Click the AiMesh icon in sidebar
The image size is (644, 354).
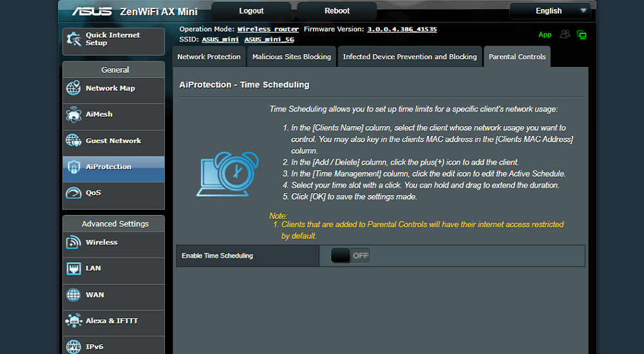[x=73, y=114]
